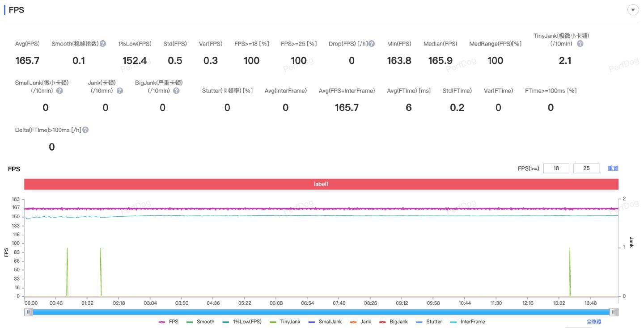Click help icon beside Delta(FTime)>100ms

point(85,130)
